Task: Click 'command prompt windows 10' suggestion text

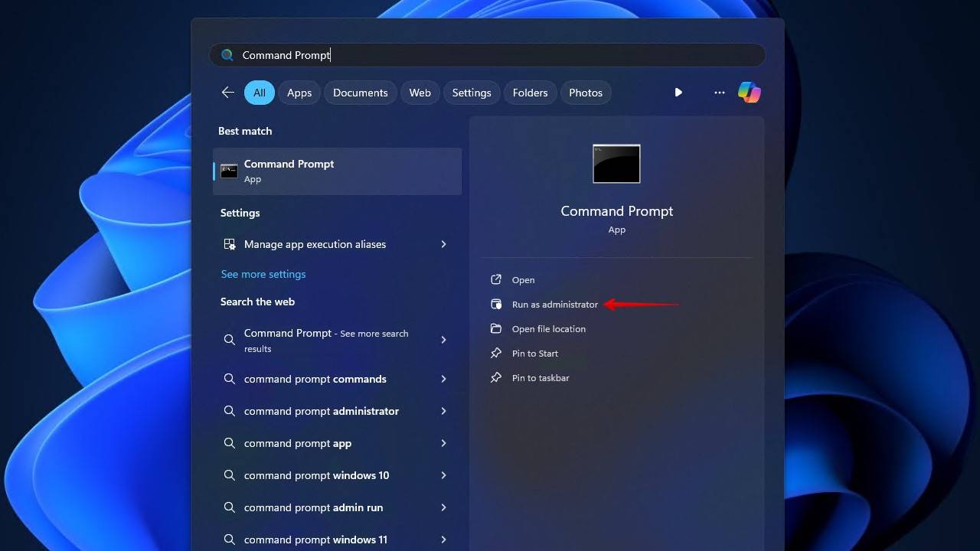Action: (x=317, y=475)
